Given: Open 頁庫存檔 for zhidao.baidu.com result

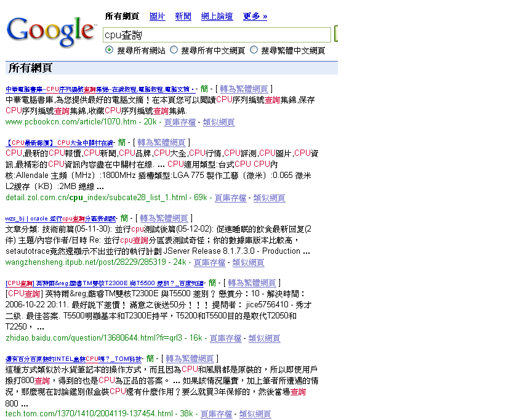Looking at the screenshot, I should point(225,338).
